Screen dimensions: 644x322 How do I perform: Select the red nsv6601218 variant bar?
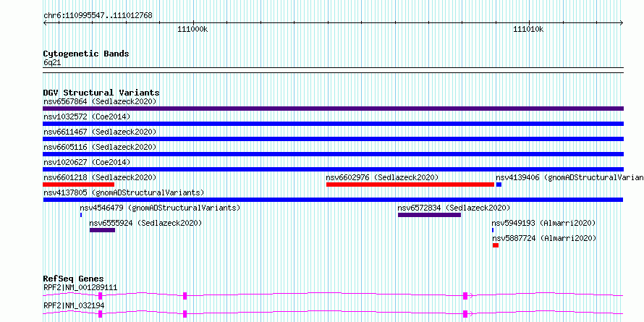[x=78, y=185]
